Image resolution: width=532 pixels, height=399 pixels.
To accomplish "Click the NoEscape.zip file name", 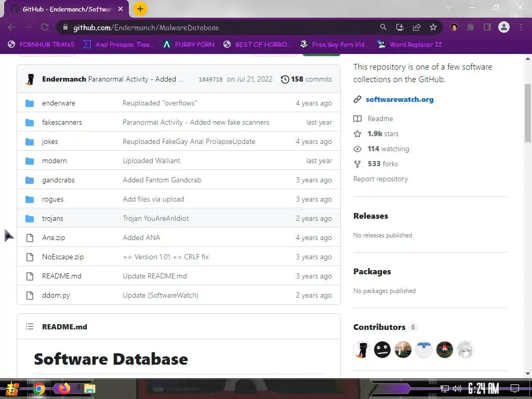I will click(63, 257).
